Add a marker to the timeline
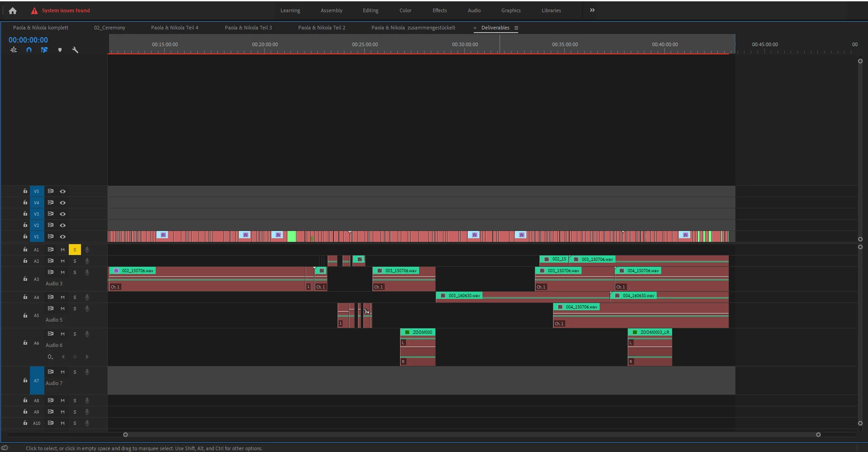This screenshot has height=452, width=868. click(x=60, y=50)
